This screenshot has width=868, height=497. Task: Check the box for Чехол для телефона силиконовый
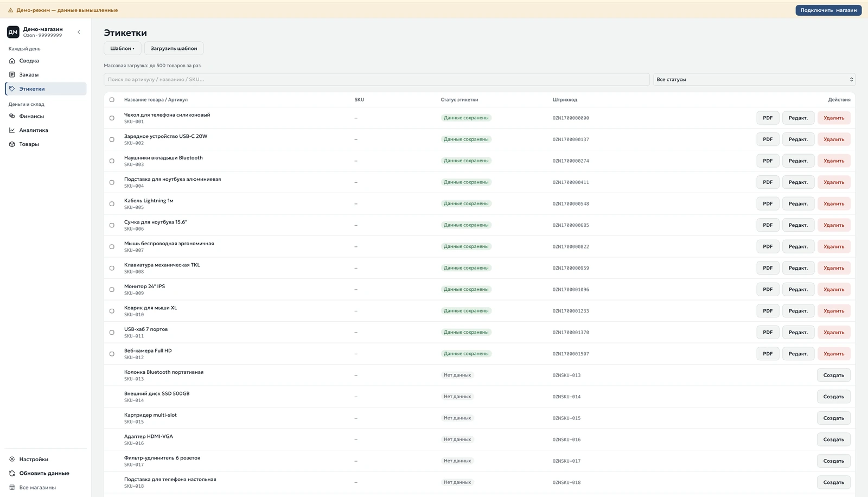click(112, 118)
